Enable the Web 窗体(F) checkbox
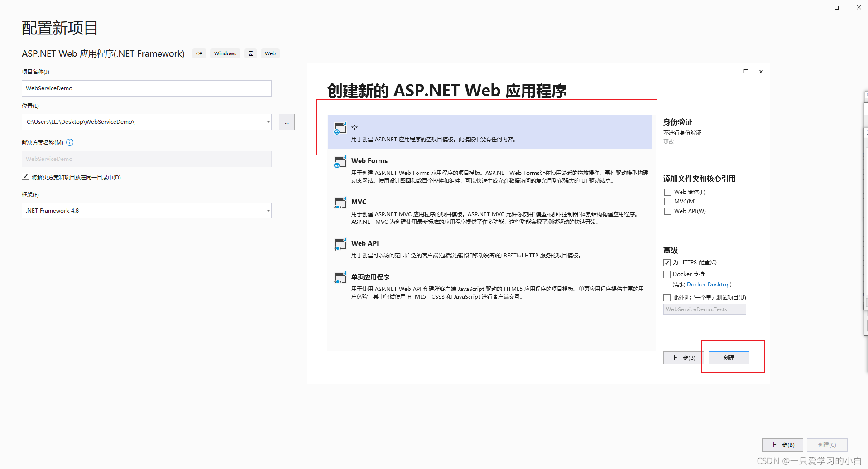Image resolution: width=868 pixels, height=469 pixels. click(x=668, y=192)
